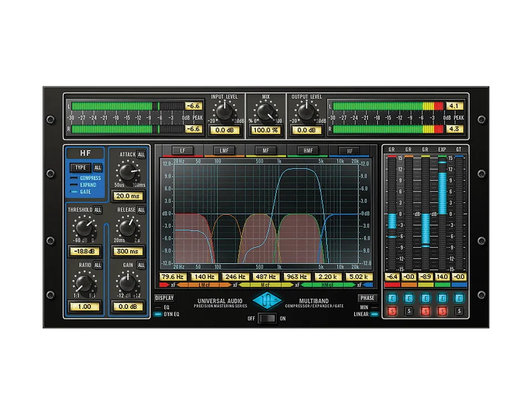Click the 5.02 k frequency field
This screenshot has height=418, width=532.
click(x=359, y=277)
